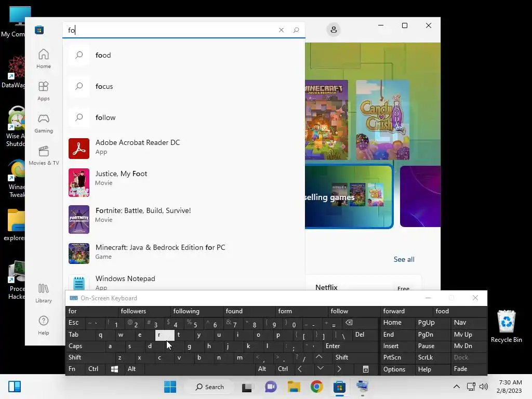Click the Nav key on On-Screen Keyboard
This screenshot has width=532, height=399.
[469, 323]
